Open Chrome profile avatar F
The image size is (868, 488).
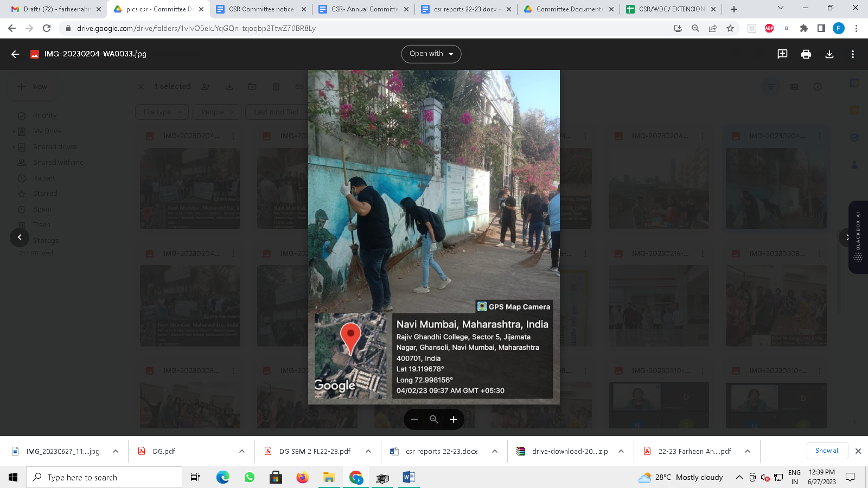tap(839, 28)
